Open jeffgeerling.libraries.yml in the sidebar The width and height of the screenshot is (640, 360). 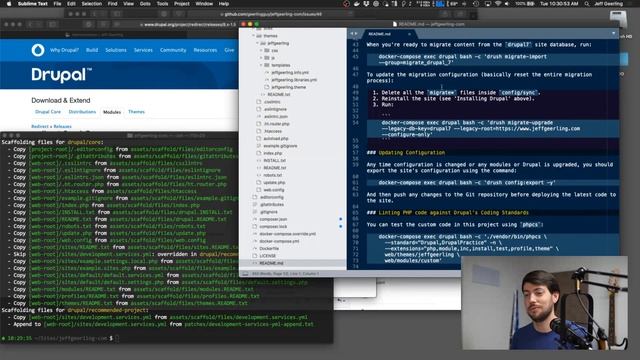294,80
